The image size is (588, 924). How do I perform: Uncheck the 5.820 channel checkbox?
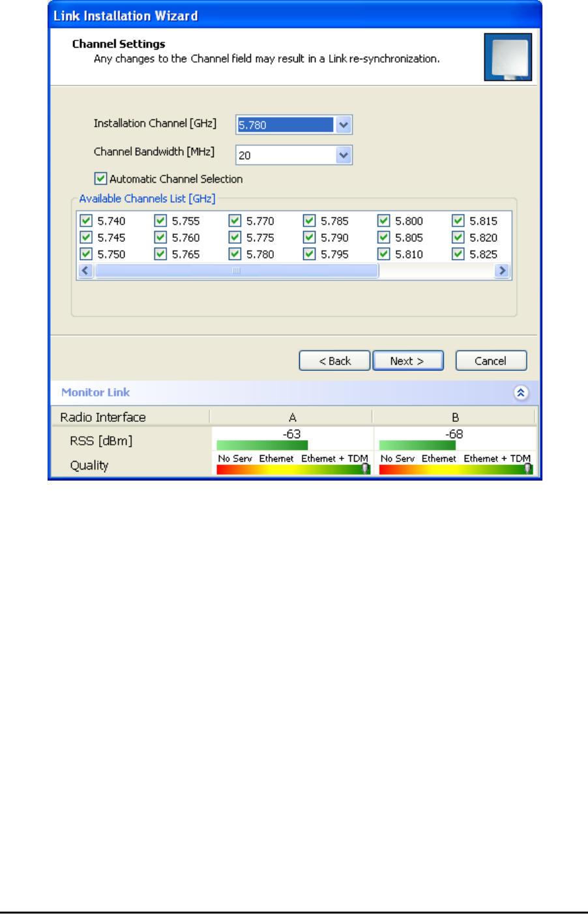click(x=458, y=237)
